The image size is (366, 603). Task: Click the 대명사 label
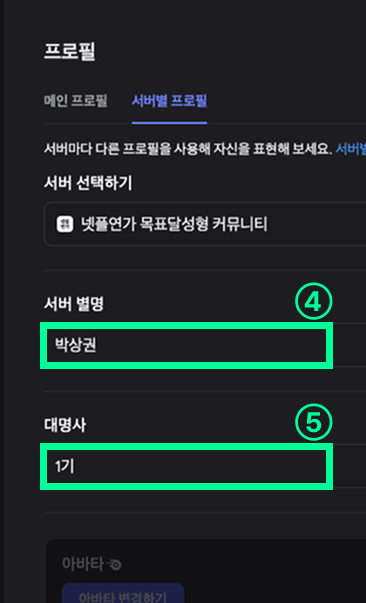pyautogui.click(x=65, y=425)
